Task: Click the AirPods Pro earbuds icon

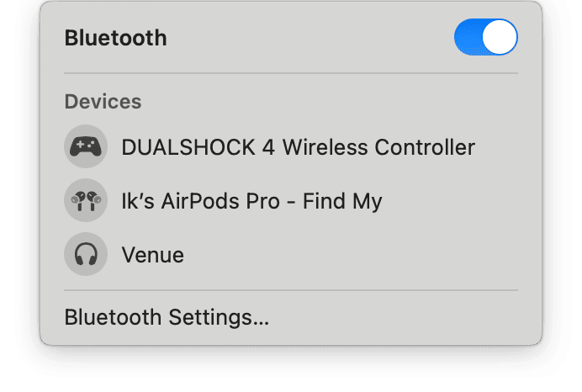Action: pos(85,201)
